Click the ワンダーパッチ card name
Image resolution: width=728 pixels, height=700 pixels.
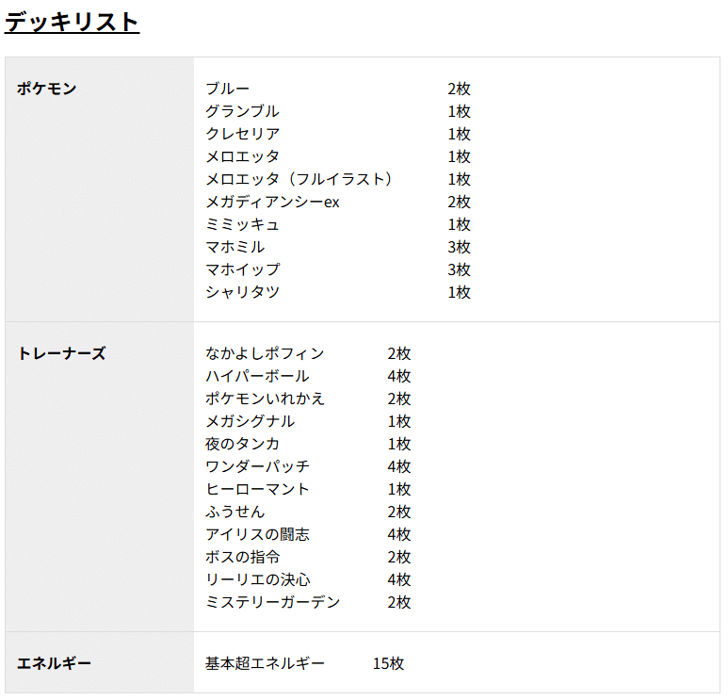pos(257,466)
